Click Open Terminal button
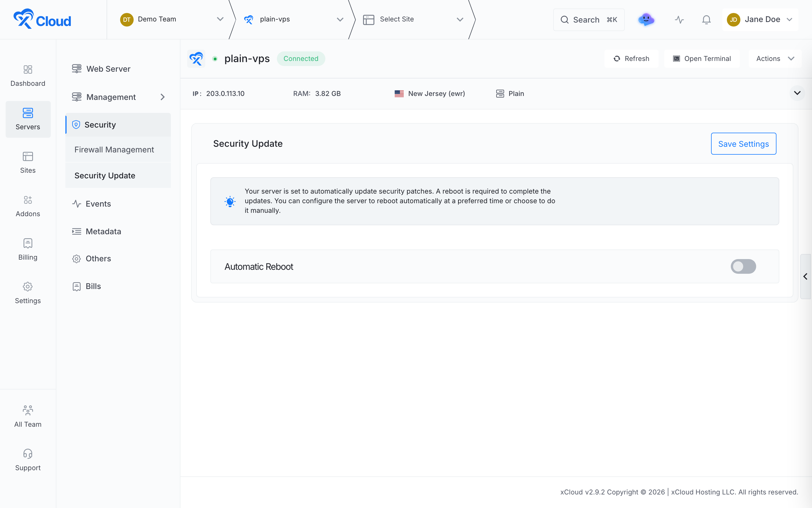Viewport: 812px width, 508px height. coord(702,59)
